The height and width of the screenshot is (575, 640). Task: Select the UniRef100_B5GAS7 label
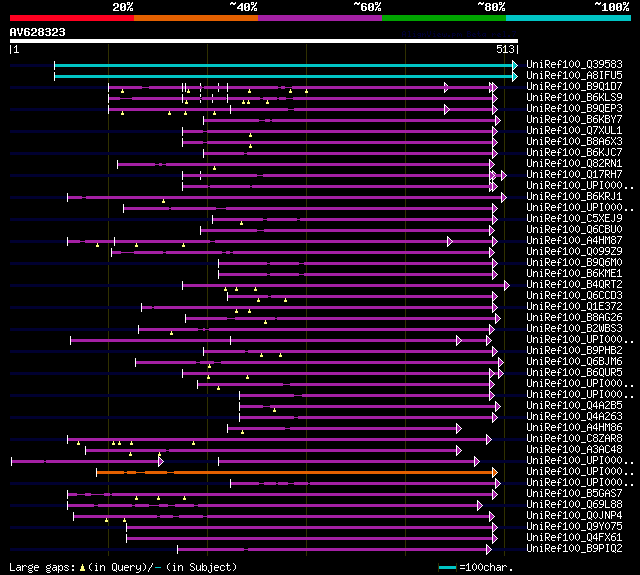coord(574,494)
